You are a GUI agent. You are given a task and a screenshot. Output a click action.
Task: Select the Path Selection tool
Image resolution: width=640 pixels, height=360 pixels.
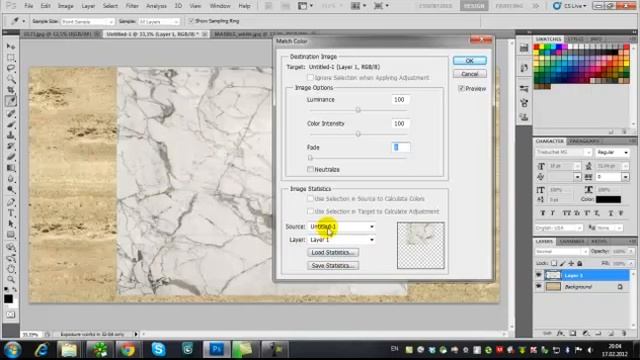[11, 224]
